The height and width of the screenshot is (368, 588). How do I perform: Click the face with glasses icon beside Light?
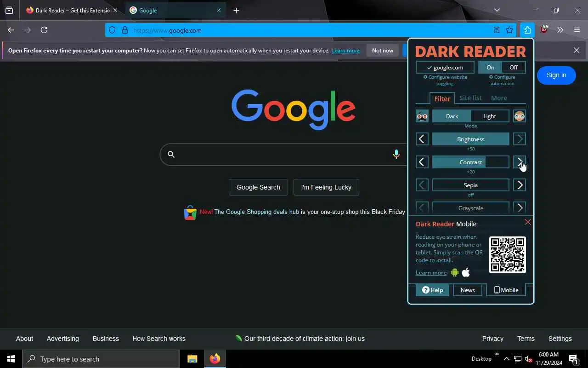520,116
